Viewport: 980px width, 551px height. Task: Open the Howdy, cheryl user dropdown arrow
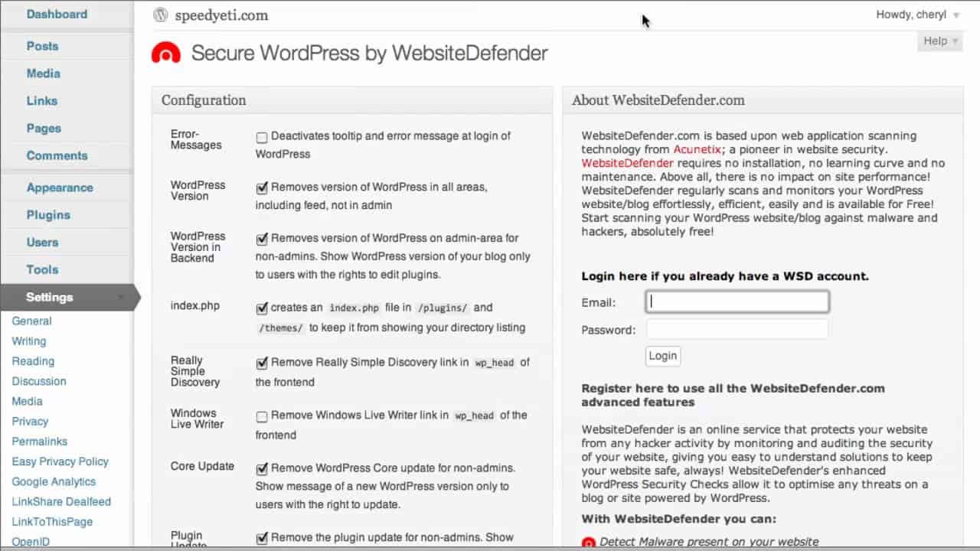956,15
